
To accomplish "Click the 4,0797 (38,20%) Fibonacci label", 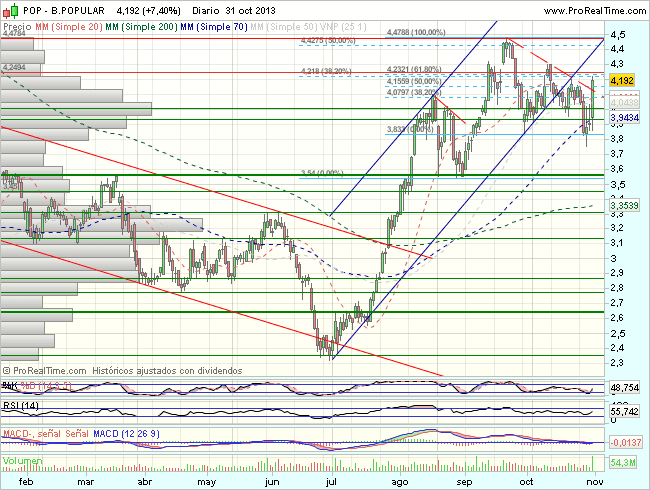I will [x=414, y=92].
